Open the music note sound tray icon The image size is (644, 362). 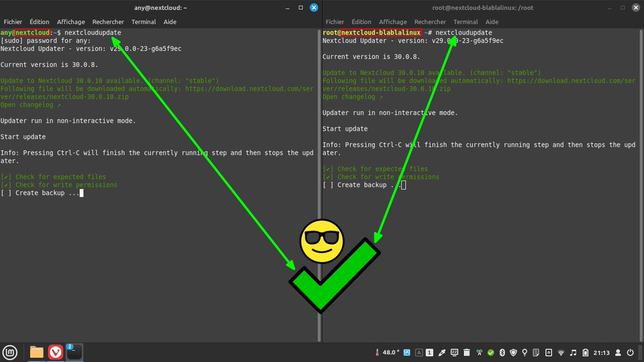pos(573,353)
